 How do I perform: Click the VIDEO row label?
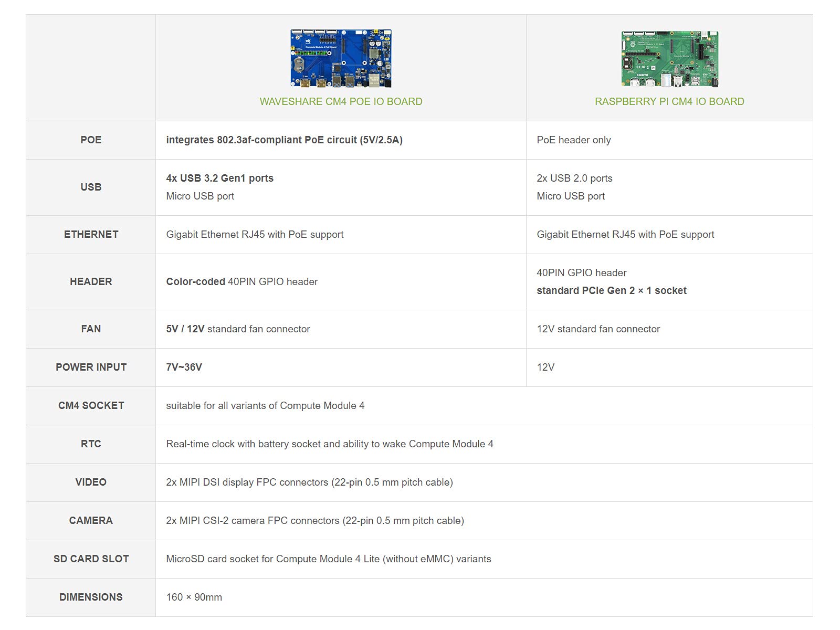(91, 482)
